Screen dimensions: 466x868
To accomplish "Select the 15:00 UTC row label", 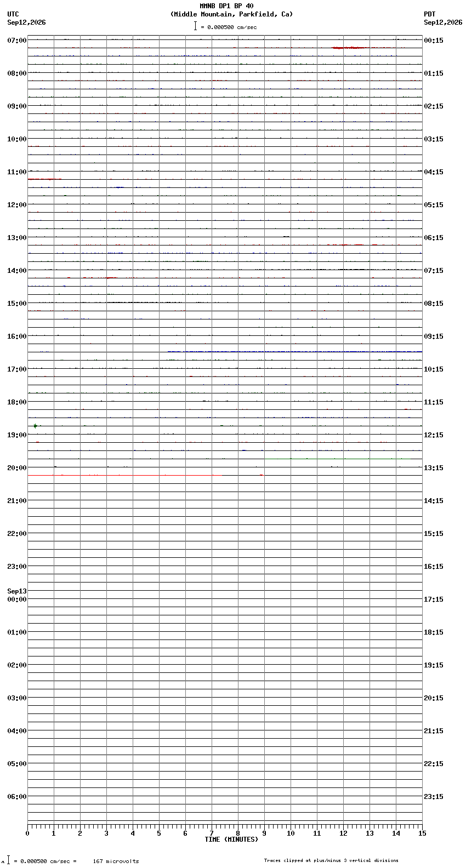I will click(x=17, y=304).
